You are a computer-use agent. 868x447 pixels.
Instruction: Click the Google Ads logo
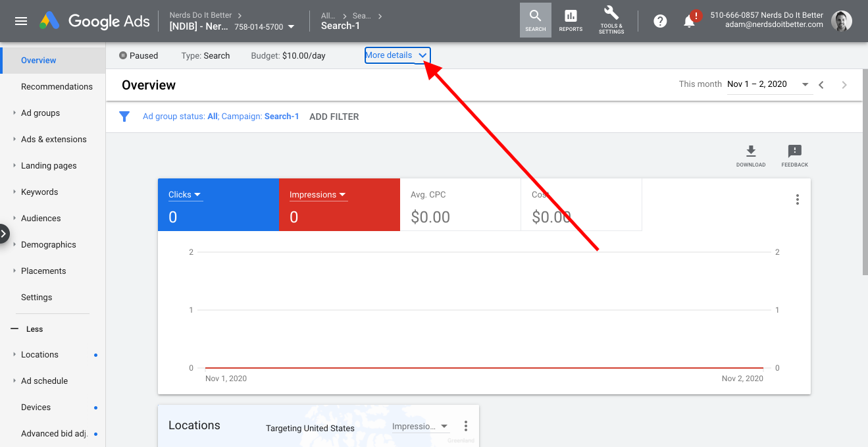tap(95, 21)
